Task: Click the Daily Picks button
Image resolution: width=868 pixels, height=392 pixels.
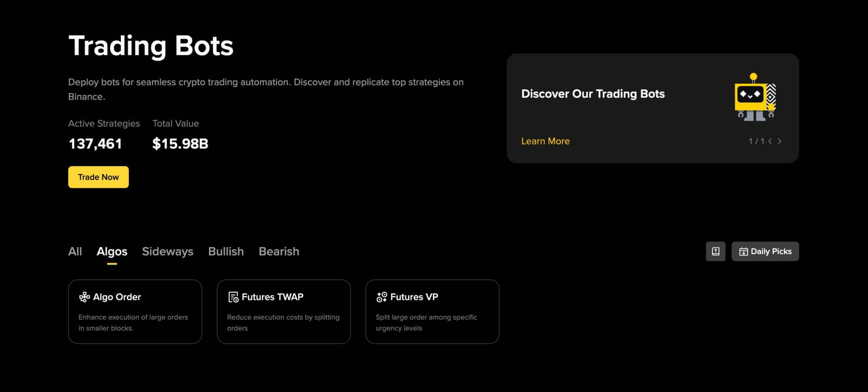Action: [765, 251]
